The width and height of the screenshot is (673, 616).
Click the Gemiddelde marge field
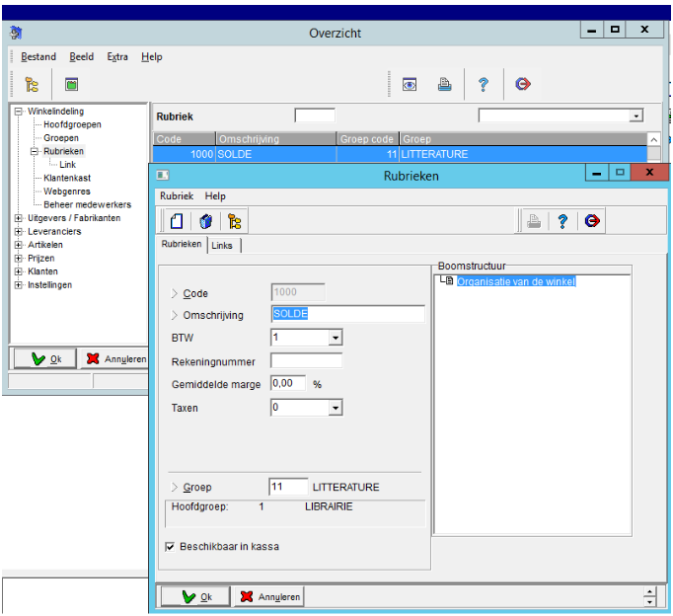(x=288, y=383)
